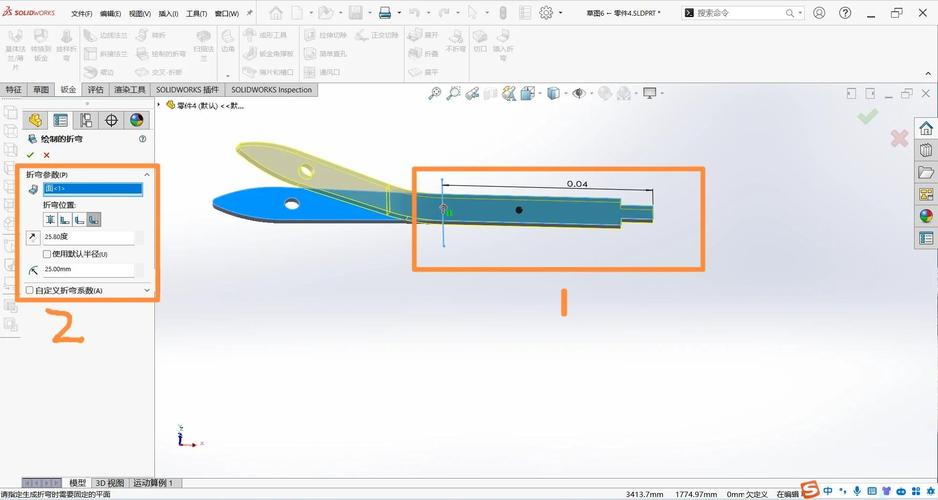This screenshot has width=938, height=500.
Task: Switch to the 渲染工具 ribbon tab
Action: [x=130, y=90]
